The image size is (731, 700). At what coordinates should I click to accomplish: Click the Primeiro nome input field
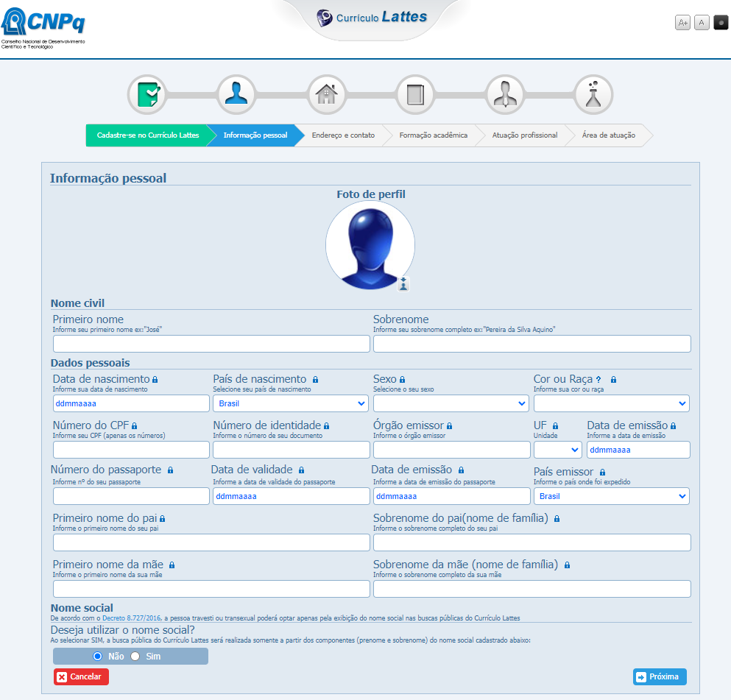211,344
